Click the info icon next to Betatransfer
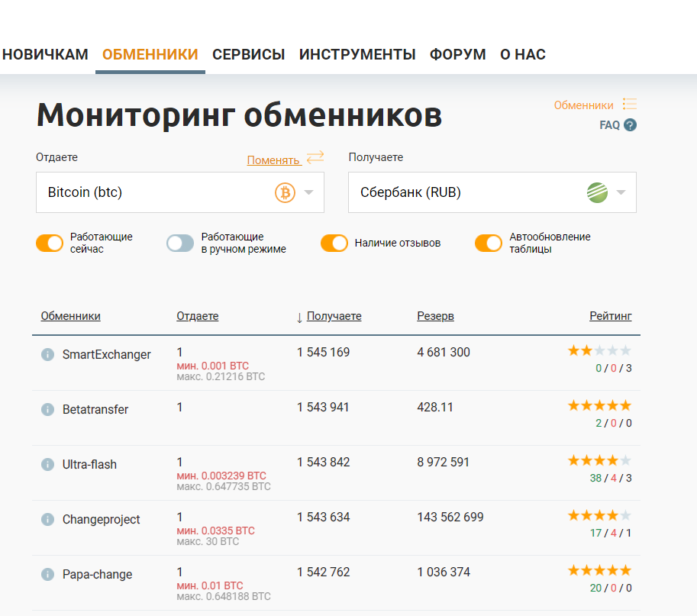Screen dimensions: 697x616 pyautogui.click(x=47, y=409)
